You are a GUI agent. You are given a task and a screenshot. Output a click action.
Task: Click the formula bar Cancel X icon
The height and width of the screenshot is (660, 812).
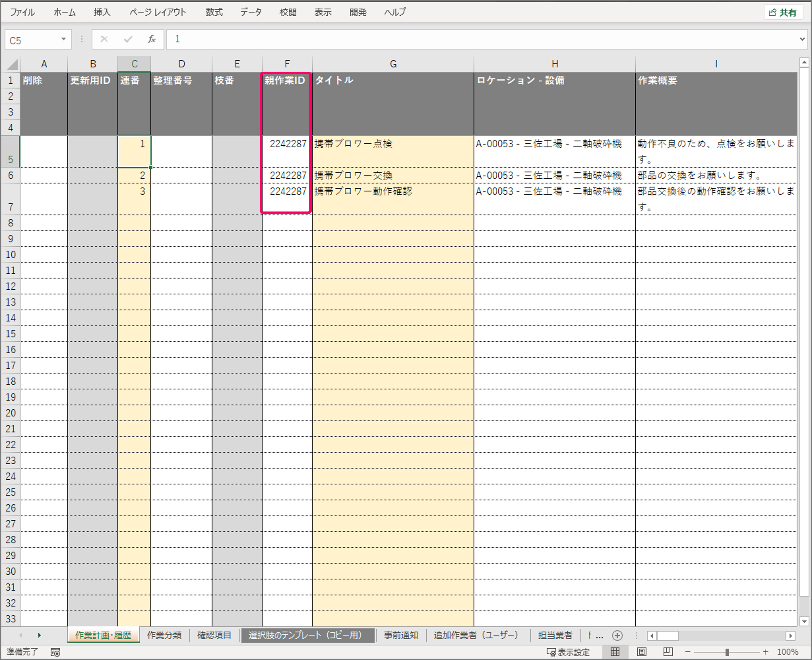104,39
